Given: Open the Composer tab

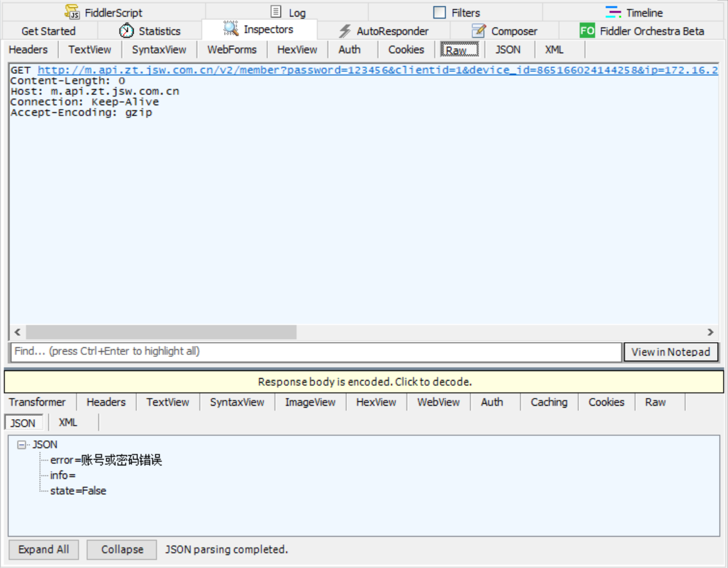Looking at the screenshot, I should 505,31.
